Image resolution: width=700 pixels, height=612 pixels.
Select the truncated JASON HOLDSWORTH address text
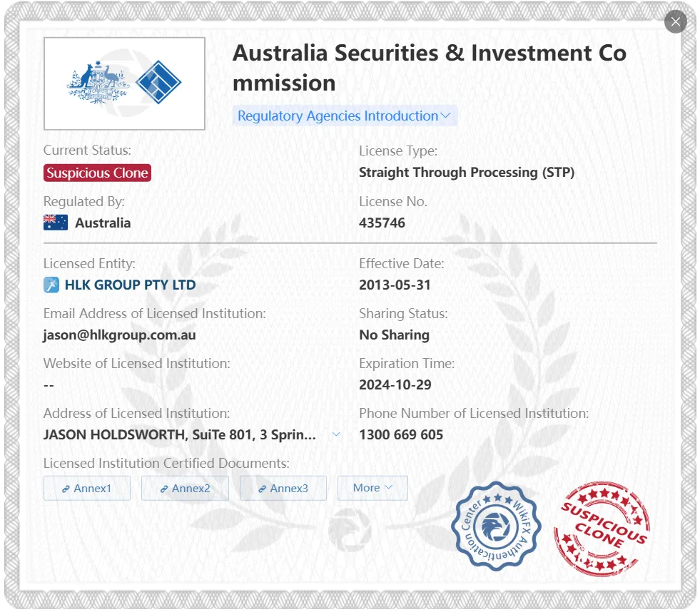coord(180,434)
